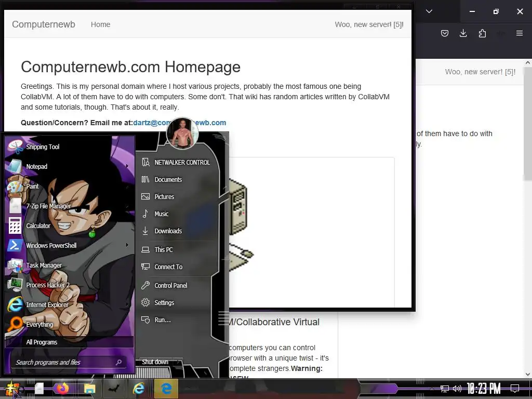Viewport: 532px width, 399px height.
Task: Open the Everything search app
Action: tap(70, 324)
